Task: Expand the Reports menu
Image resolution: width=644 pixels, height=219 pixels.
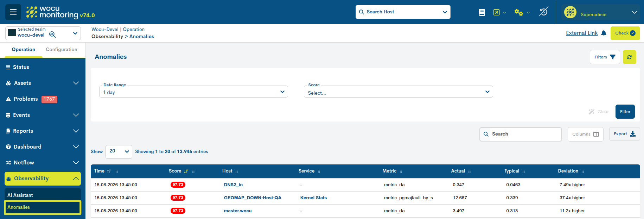Action: 43,131
